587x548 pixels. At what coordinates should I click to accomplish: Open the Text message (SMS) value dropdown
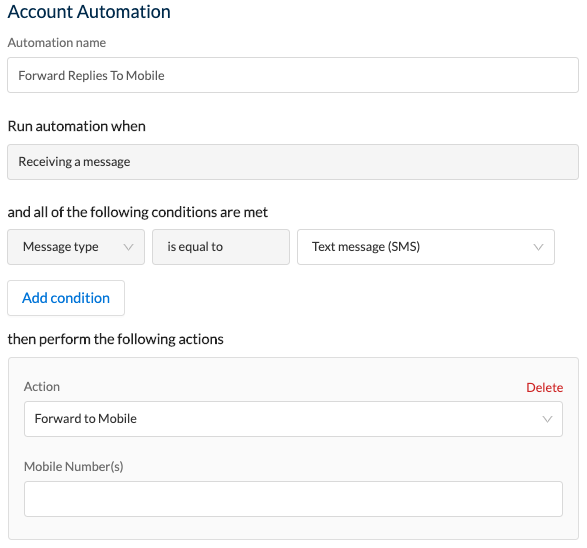tap(426, 247)
